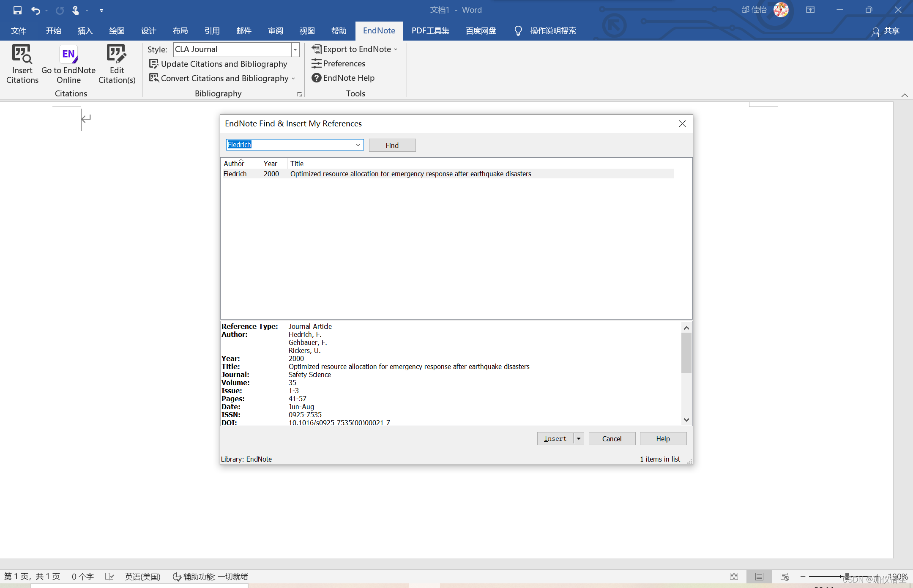Sort by the Author column header

click(241, 163)
